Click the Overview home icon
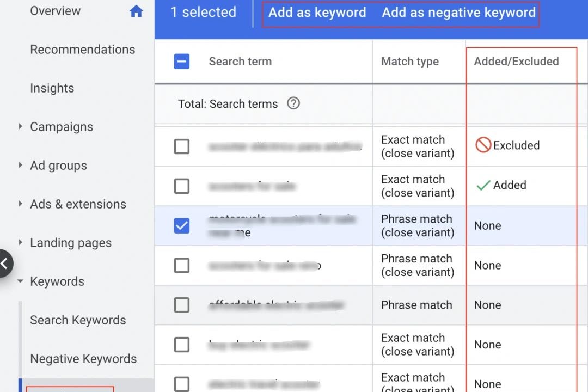Screen dimensions: 588x392 tap(136, 11)
